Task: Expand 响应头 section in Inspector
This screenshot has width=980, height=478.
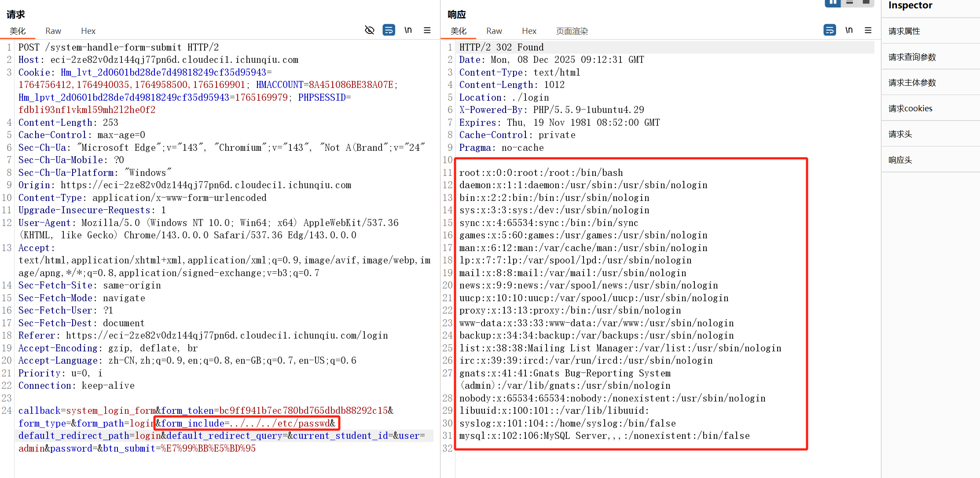Action: click(x=900, y=160)
